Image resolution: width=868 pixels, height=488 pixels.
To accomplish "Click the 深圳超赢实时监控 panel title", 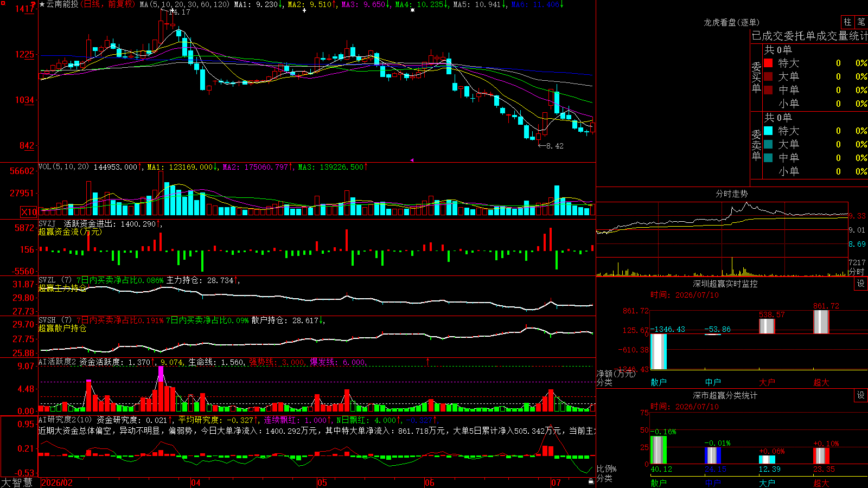I will coord(725,284).
